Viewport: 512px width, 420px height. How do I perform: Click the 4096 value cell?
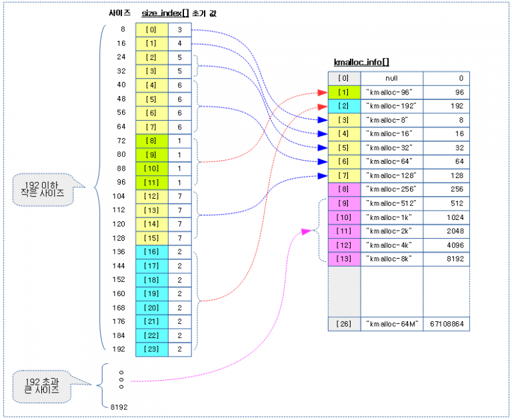447,245
